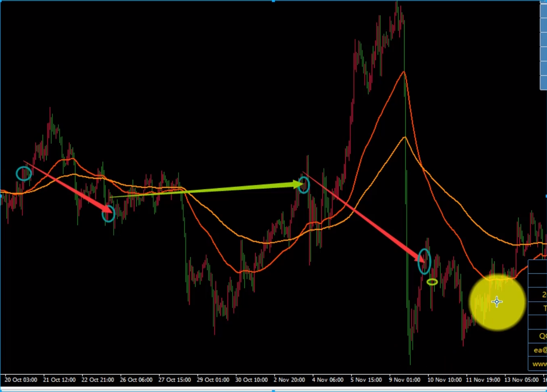Click the teal circle near 20 Oct

[24, 174]
